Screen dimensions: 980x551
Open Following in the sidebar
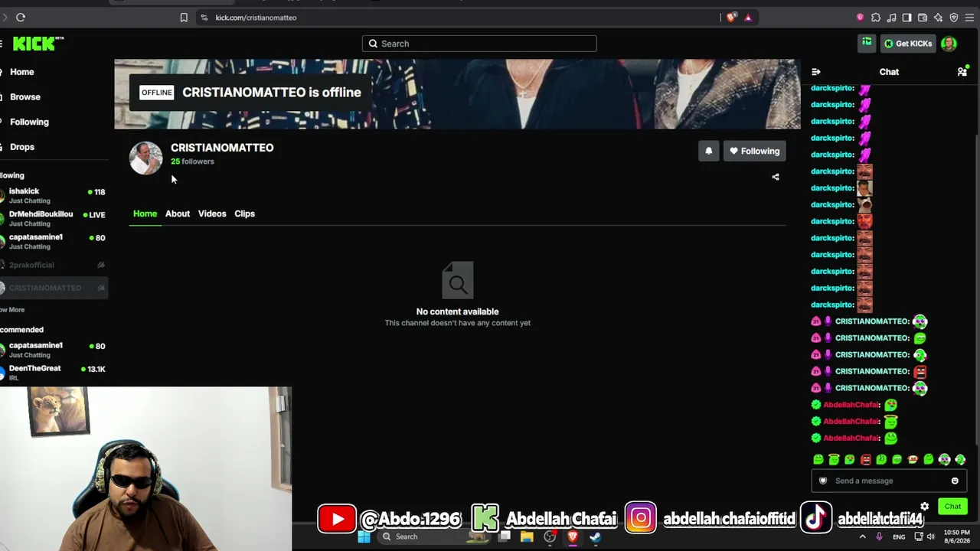click(29, 122)
